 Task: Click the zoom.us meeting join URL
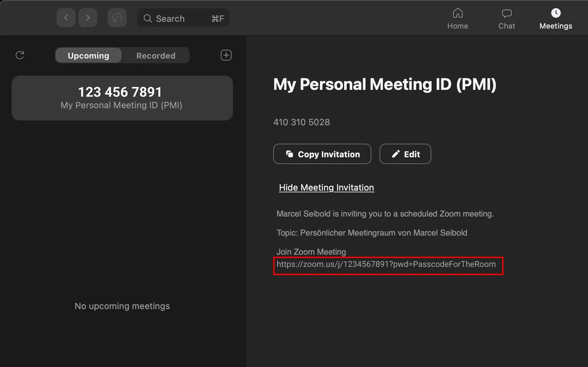pos(386,264)
